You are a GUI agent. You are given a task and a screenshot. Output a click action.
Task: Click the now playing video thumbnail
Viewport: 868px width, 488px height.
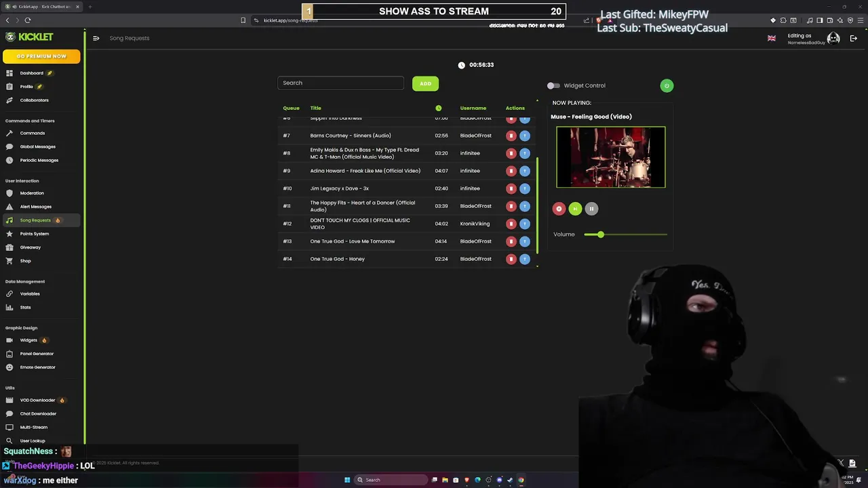pos(611,157)
